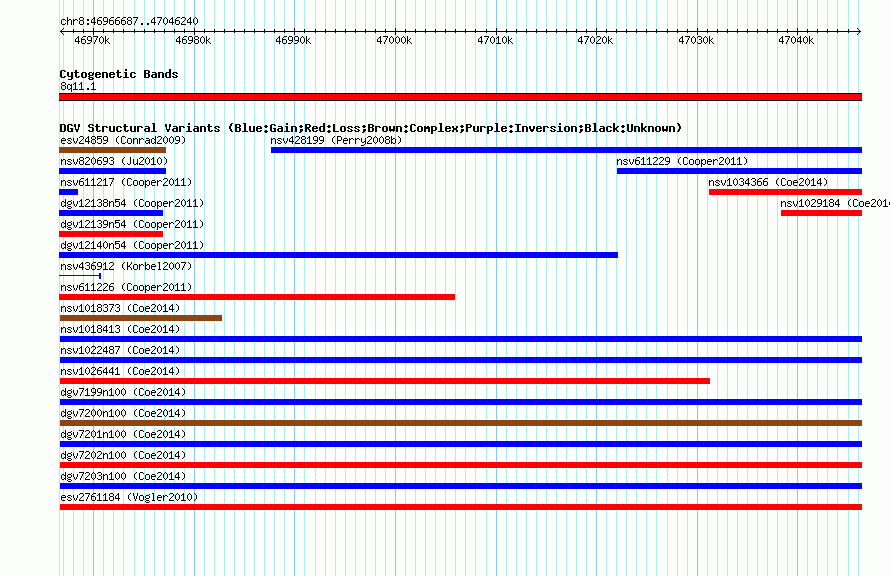The width and height of the screenshot is (890, 576).
Task: Click the red esv2761184 loss bar
Action: (460, 507)
